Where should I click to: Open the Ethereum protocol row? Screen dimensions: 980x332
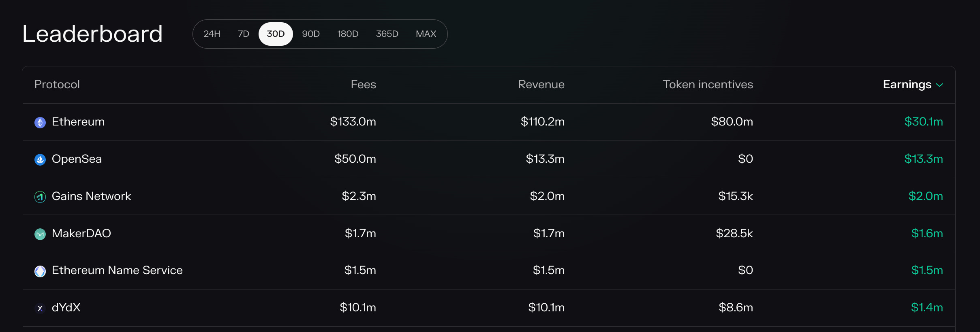(x=489, y=122)
